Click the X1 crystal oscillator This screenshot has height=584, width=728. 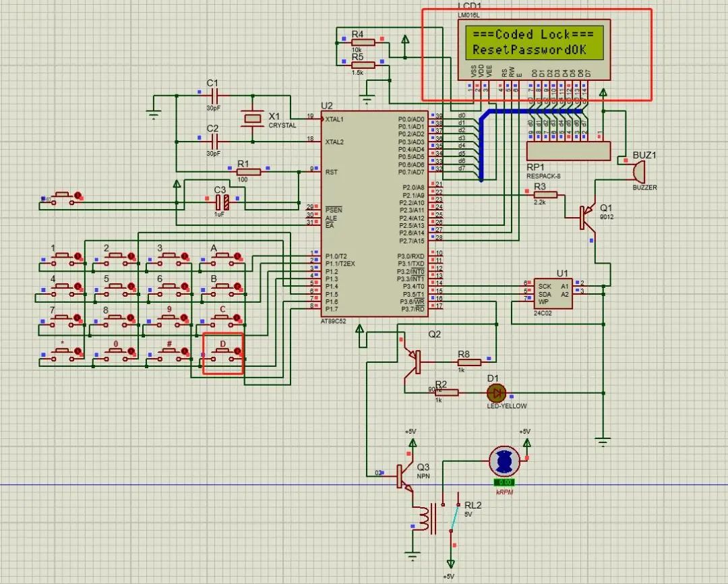point(253,119)
